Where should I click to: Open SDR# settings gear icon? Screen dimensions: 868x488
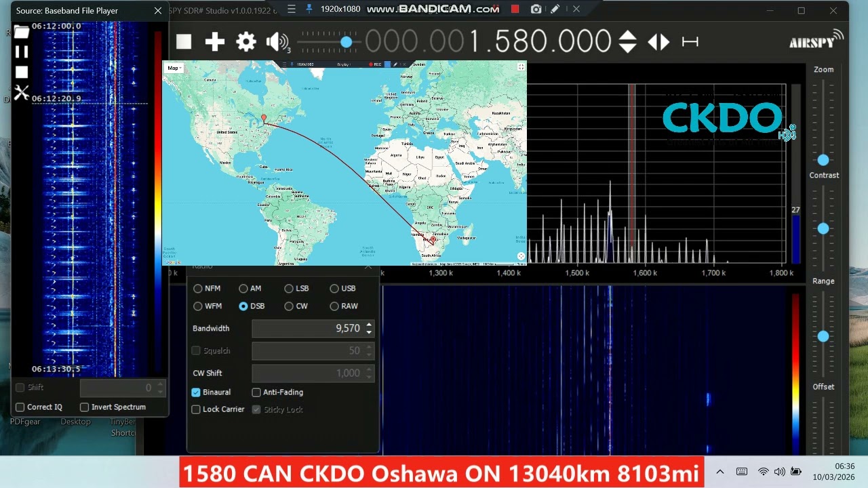246,42
